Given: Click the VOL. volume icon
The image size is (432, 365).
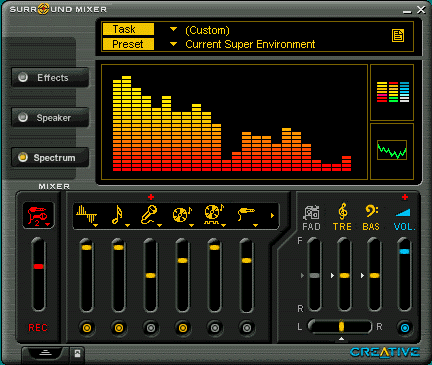Looking at the screenshot, I should click(x=403, y=212).
